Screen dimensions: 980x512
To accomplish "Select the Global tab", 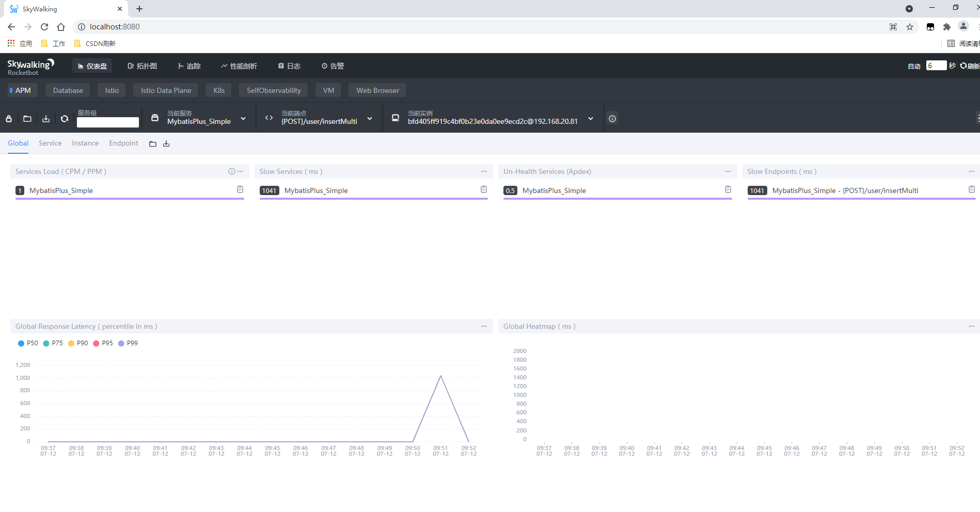I will (x=18, y=143).
